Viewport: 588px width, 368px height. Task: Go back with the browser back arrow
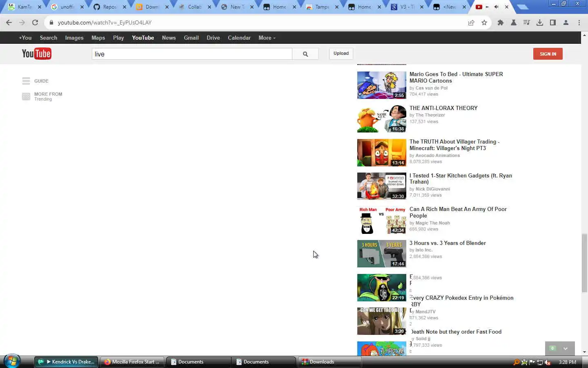coord(9,22)
